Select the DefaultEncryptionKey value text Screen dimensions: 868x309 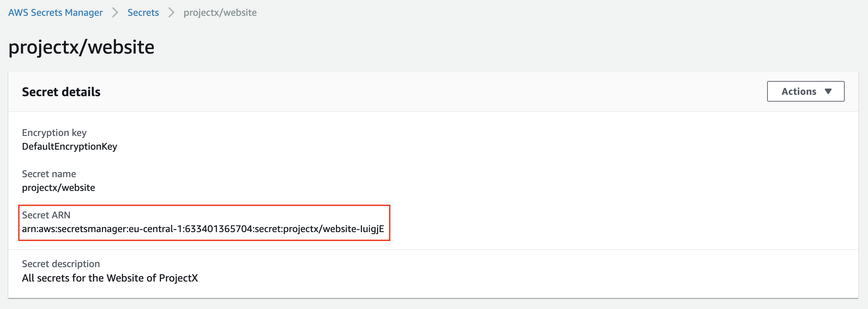point(70,147)
